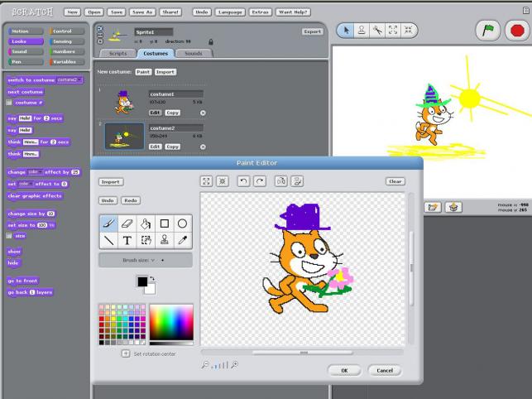
Task: Select the scissors delete stage tool
Action: (x=377, y=31)
